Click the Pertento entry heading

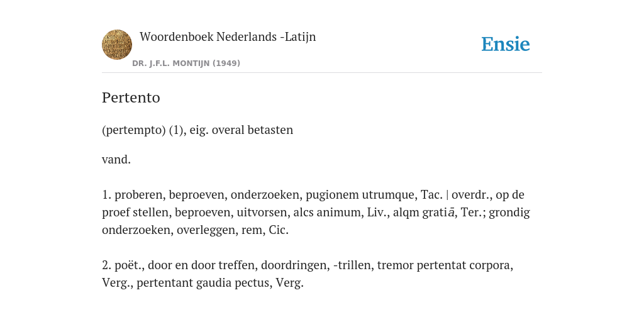click(131, 97)
